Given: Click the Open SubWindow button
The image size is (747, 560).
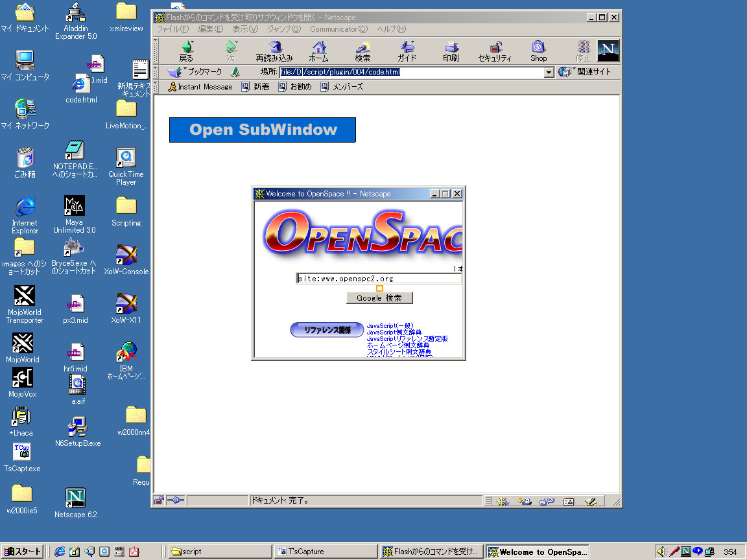Looking at the screenshot, I should tap(263, 130).
